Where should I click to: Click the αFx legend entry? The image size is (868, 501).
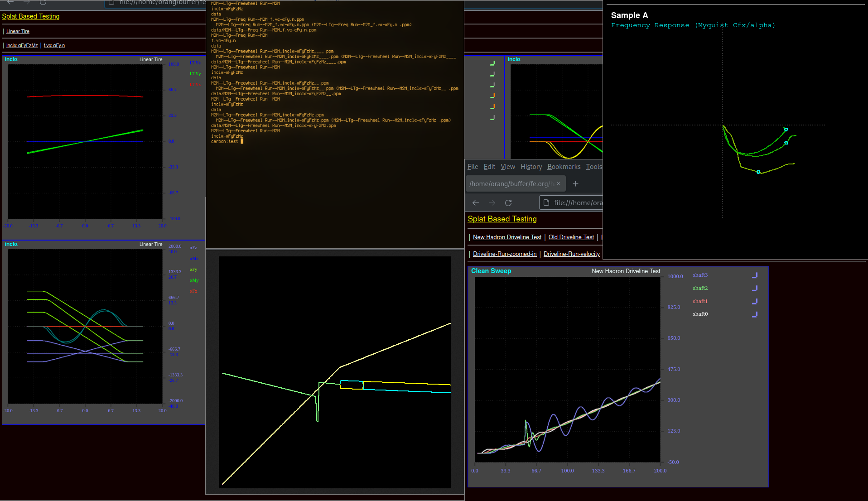pyautogui.click(x=193, y=291)
